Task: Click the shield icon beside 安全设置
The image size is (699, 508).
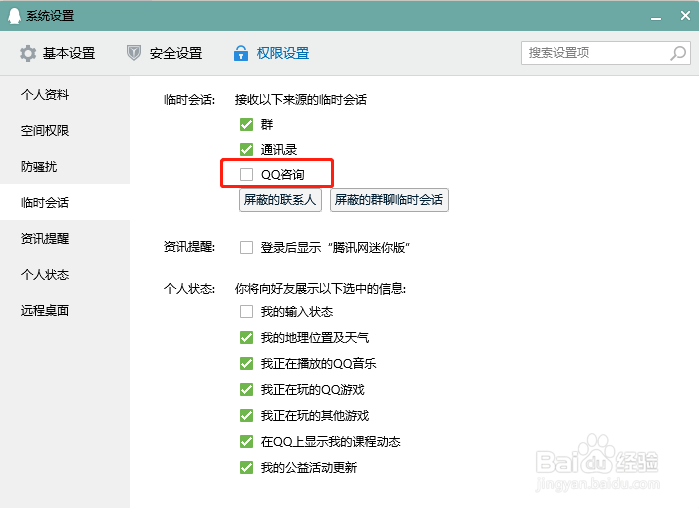Action: [x=134, y=53]
